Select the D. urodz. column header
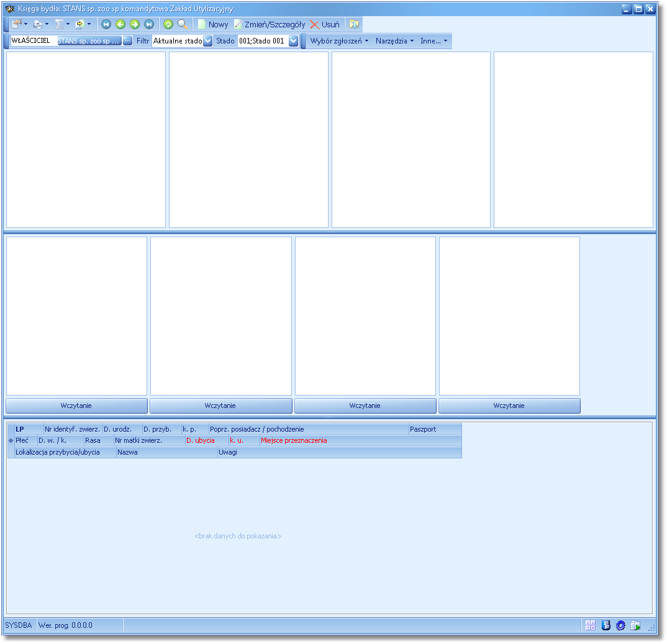The height and width of the screenshot is (644, 667). [x=122, y=429]
